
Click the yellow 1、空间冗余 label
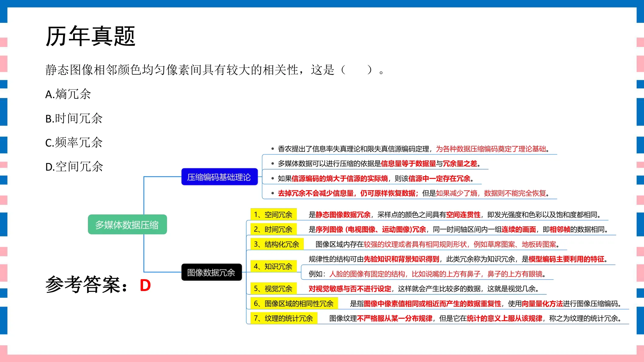tap(274, 215)
